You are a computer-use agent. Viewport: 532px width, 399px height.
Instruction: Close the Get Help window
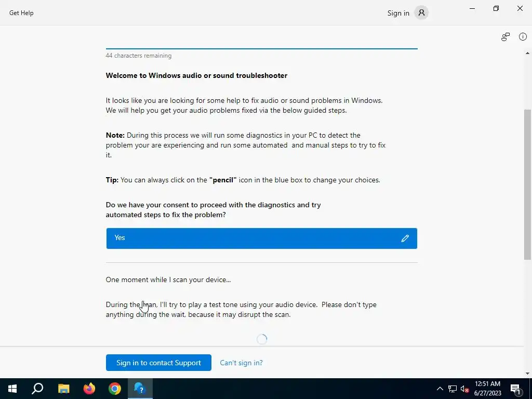click(520, 8)
